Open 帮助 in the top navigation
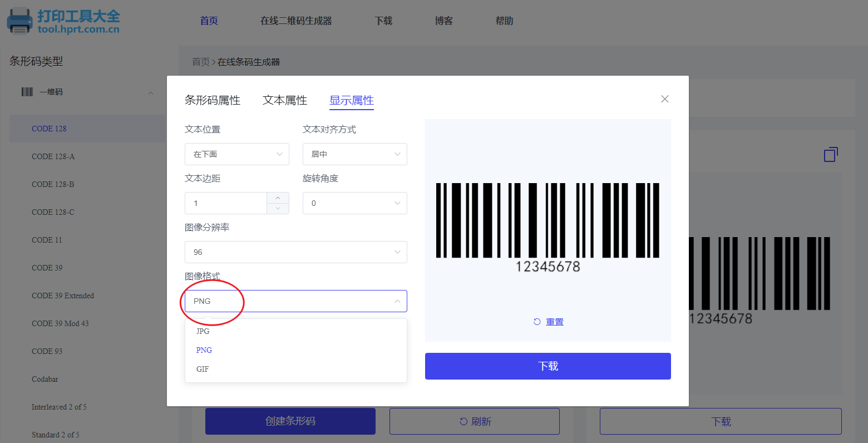Screen dimensions: 868x443 coord(505,21)
